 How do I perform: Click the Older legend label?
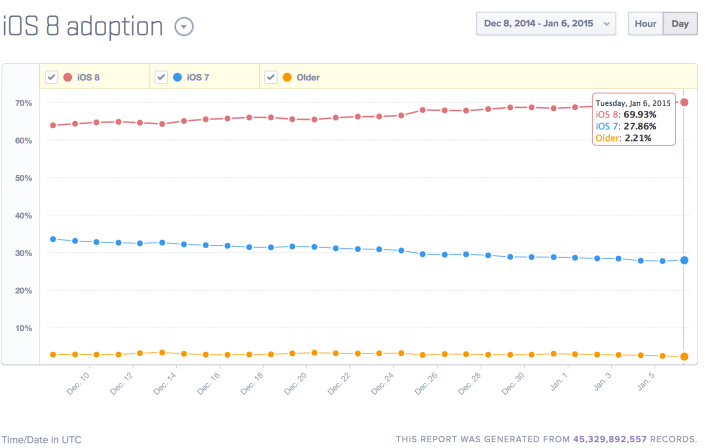coord(308,76)
